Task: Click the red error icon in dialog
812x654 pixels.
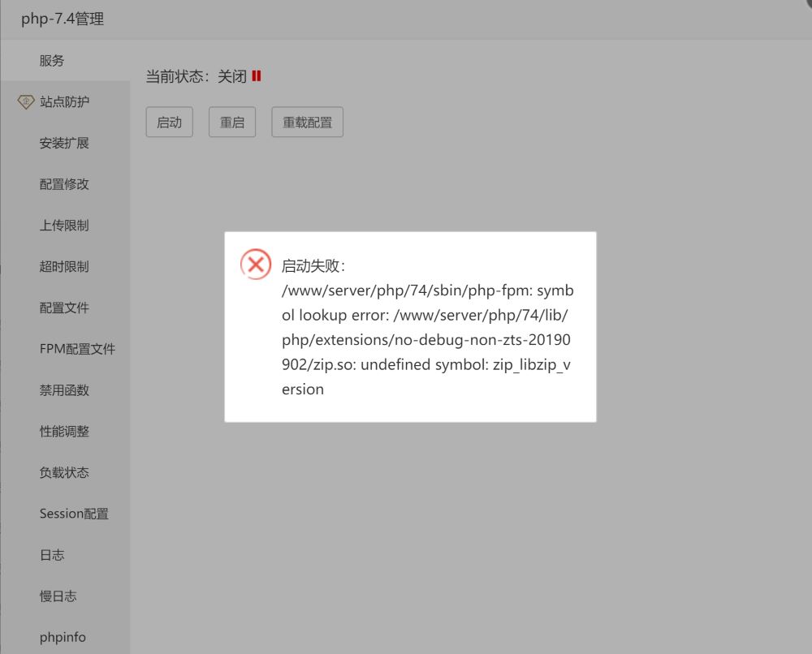Action: (x=256, y=264)
